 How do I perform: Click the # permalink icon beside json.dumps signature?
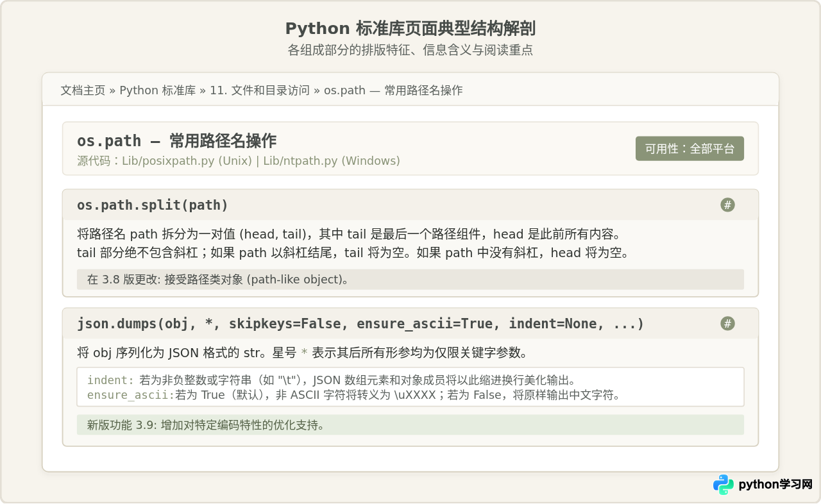click(x=727, y=323)
